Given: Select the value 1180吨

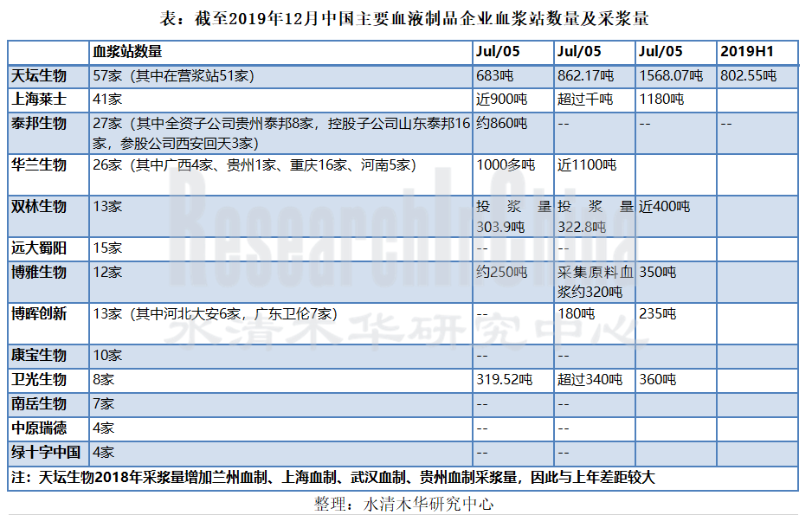Looking at the screenshot, I should (661, 100).
